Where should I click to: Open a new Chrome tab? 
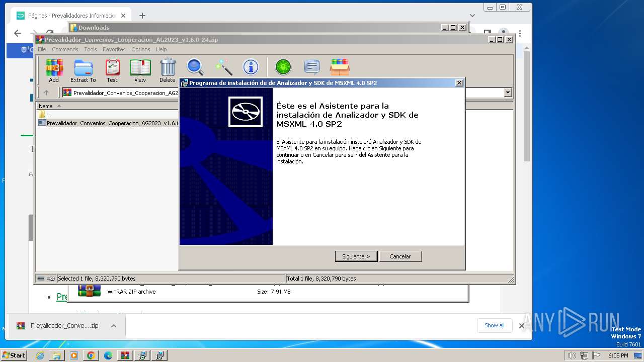(x=142, y=16)
